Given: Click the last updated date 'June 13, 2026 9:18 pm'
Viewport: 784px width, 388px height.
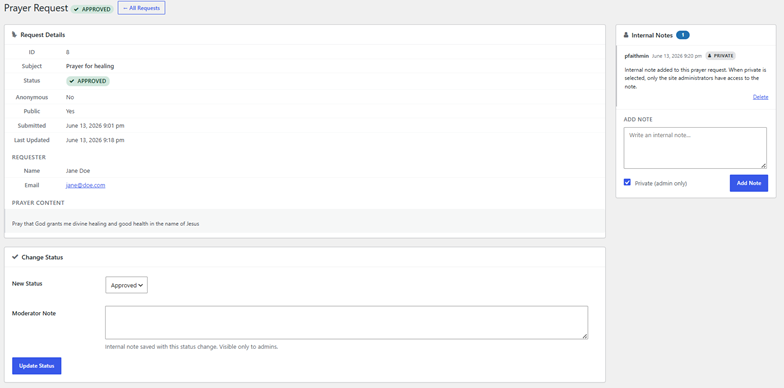Looking at the screenshot, I should click(x=95, y=140).
